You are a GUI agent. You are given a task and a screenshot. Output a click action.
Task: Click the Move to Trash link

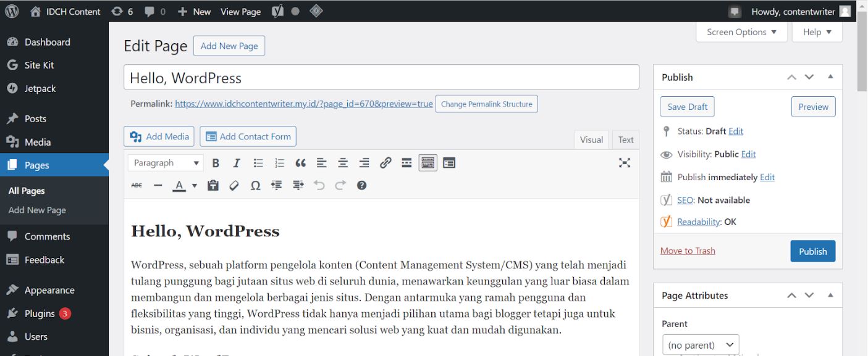click(688, 250)
